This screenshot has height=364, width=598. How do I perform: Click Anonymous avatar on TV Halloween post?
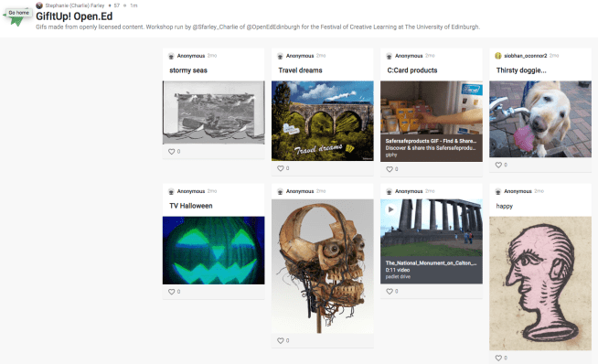171,191
